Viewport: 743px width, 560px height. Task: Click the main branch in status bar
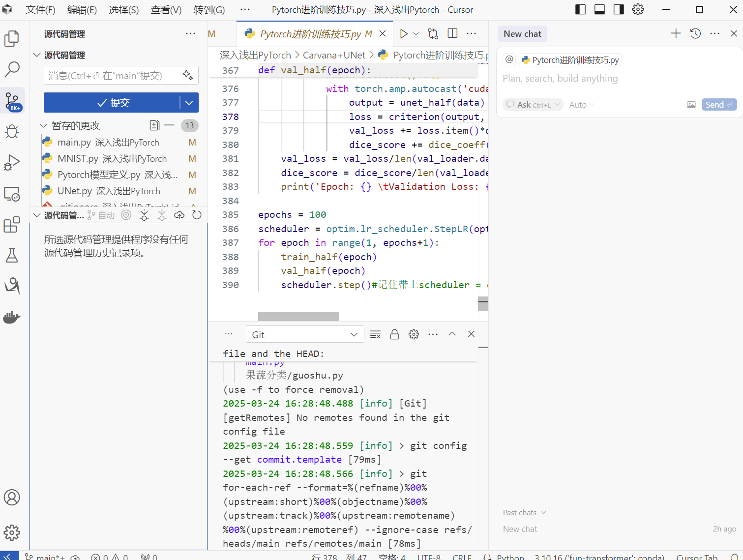point(45,557)
